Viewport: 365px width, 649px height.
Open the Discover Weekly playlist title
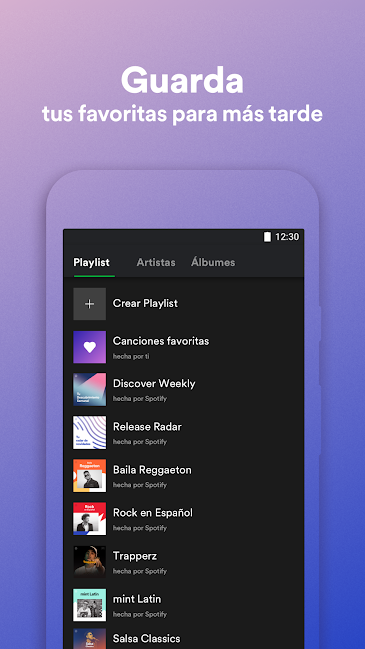coord(154,384)
